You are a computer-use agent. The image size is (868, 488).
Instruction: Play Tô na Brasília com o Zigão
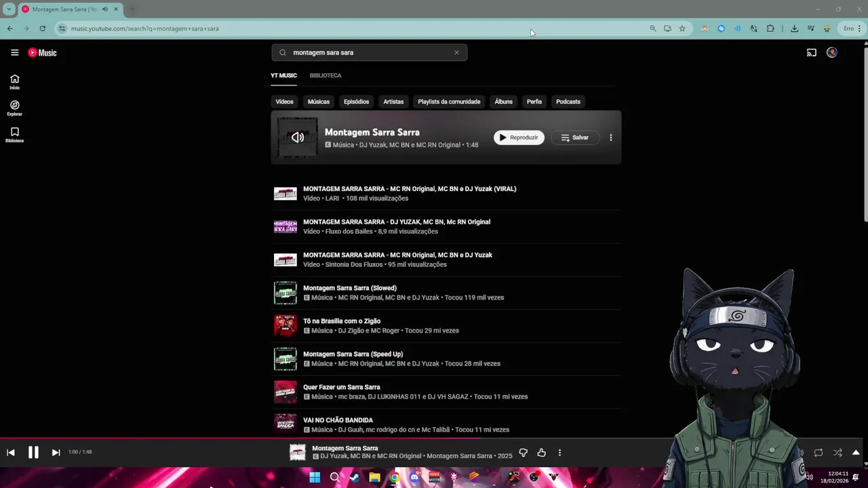tap(446, 326)
